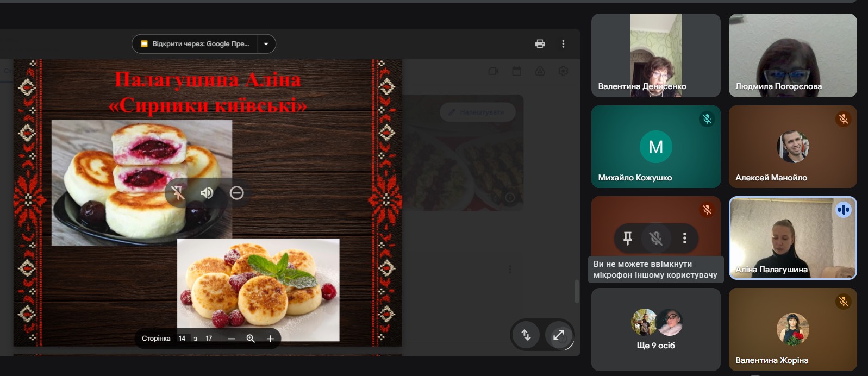The height and width of the screenshot is (376, 868).
Task: Select Аліна Палагушина's video tile
Action: (792, 238)
